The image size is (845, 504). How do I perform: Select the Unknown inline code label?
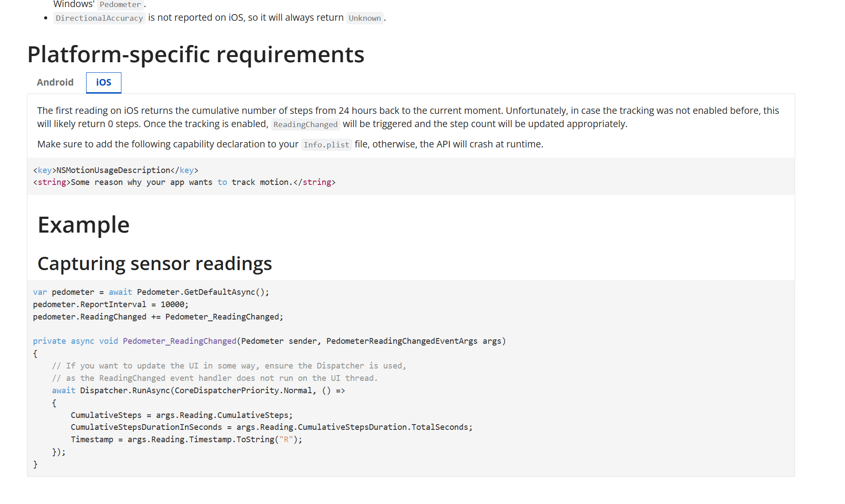[x=365, y=18]
